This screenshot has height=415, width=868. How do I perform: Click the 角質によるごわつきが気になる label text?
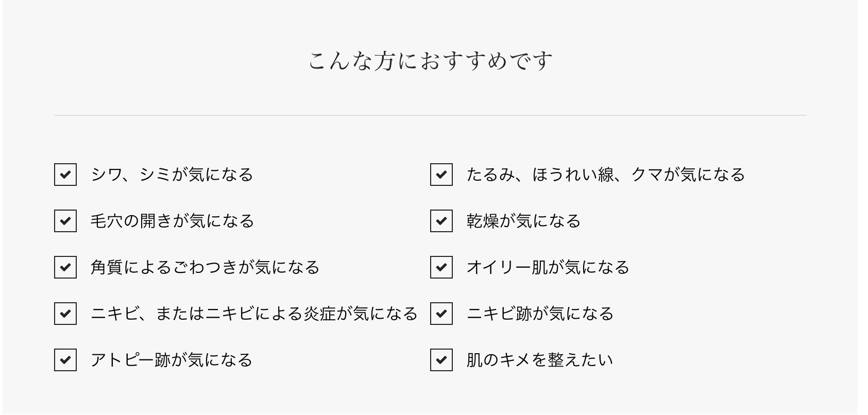(205, 267)
